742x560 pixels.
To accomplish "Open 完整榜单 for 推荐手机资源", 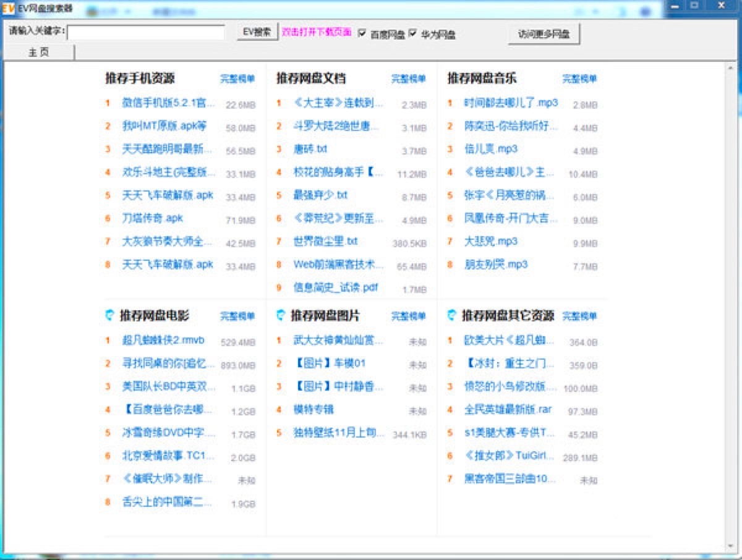I will click(237, 79).
